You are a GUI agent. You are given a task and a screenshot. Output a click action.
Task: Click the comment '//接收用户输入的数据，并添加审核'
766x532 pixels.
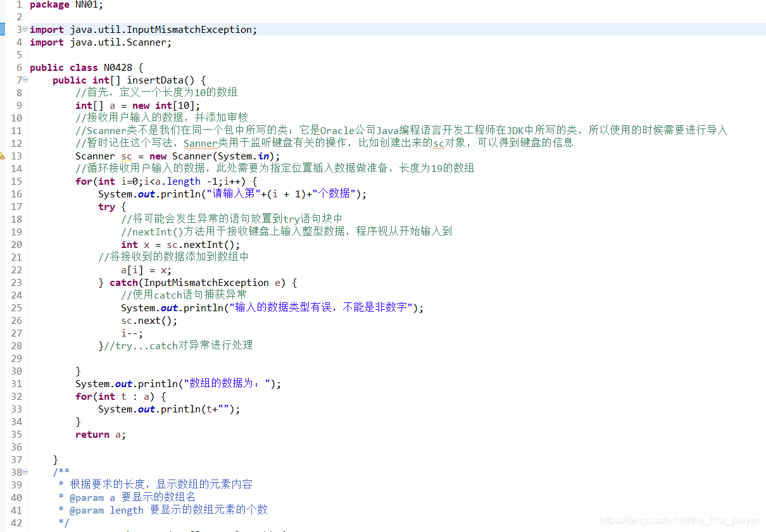[x=161, y=118]
